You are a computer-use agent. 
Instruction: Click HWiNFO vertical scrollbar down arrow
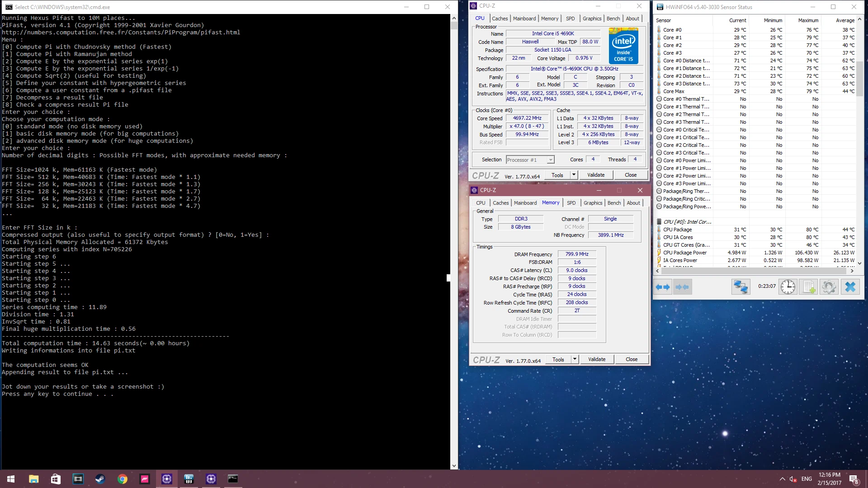pos(859,263)
